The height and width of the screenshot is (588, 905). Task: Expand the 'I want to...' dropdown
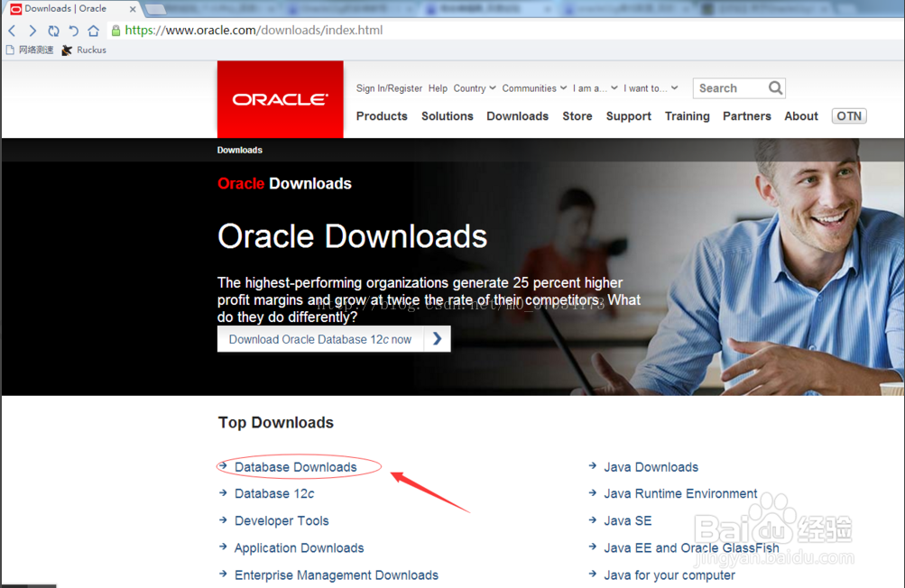pyautogui.click(x=651, y=88)
